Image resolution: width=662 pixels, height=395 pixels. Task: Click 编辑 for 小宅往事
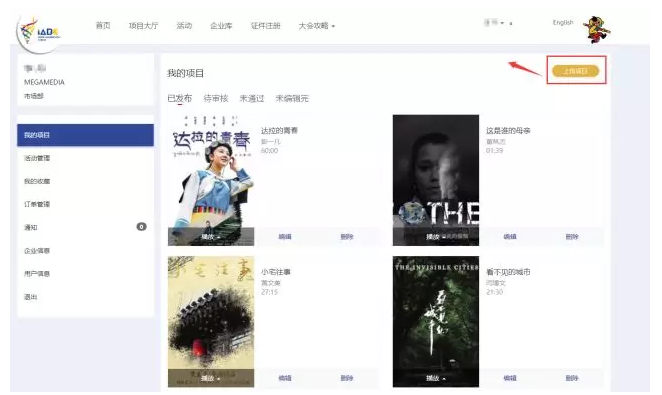pyautogui.click(x=285, y=378)
